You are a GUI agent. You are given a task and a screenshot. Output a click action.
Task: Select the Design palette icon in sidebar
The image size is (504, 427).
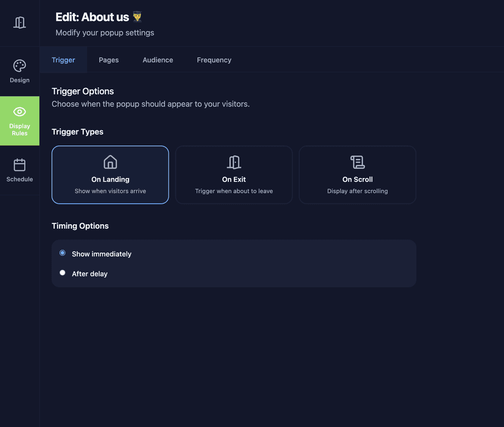[x=20, y=65]
